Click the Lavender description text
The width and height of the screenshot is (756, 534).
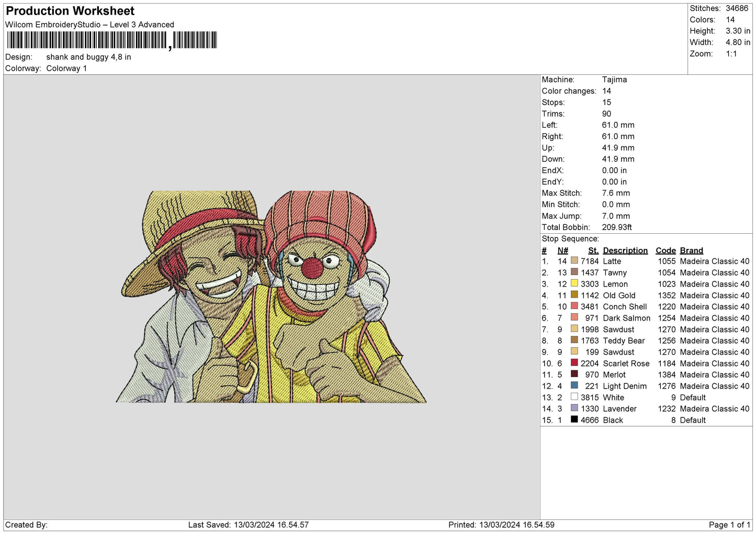tap(620, 408)
